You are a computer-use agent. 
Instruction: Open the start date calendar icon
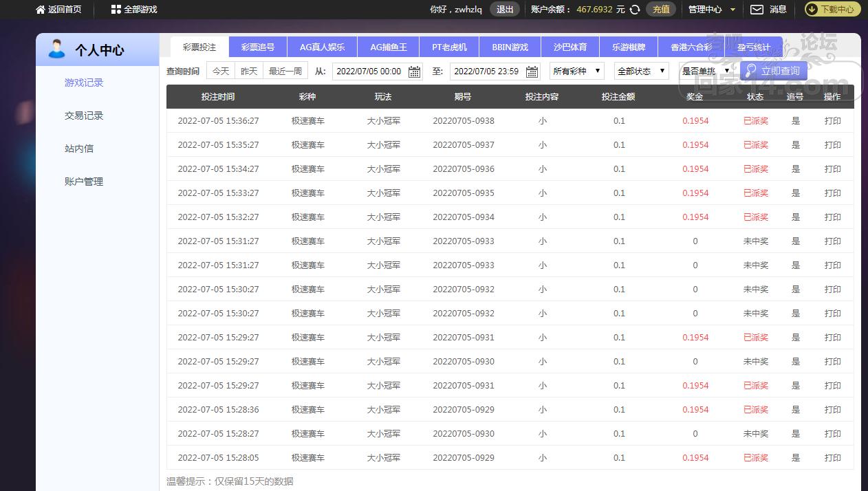point(414,72)
